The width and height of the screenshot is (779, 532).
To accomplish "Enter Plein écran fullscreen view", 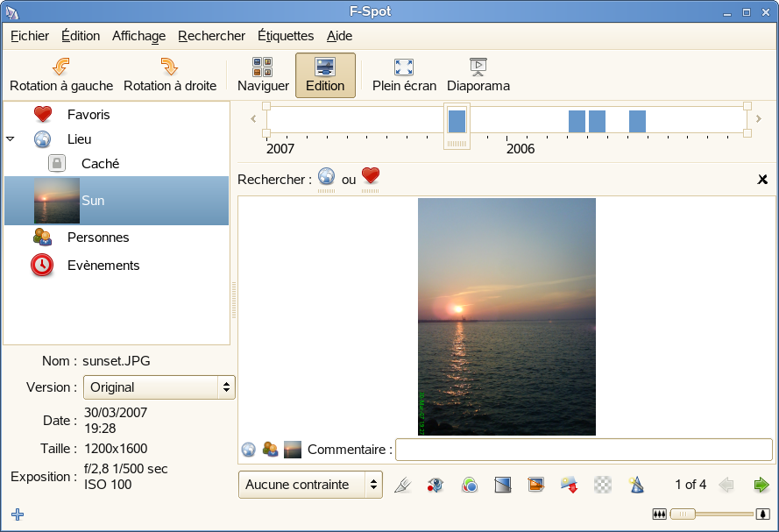I will 403,75.
